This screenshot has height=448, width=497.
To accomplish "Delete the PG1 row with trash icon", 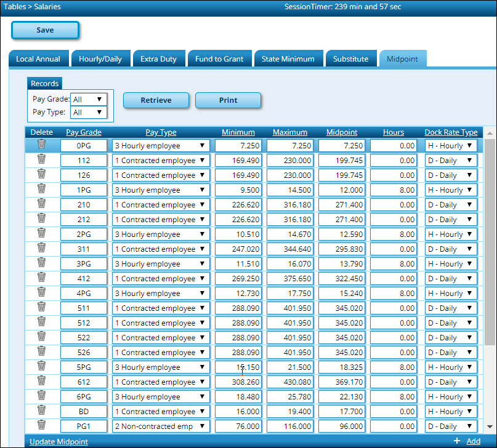I will pyautogui.click(x=41, y=425).
